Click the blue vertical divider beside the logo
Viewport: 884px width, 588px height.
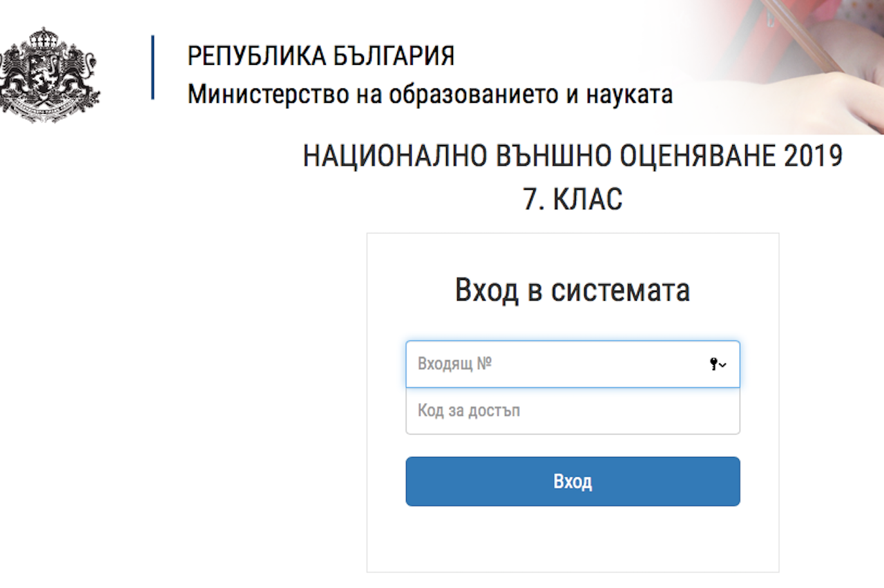pyautogui.click(x=153, y=67)
